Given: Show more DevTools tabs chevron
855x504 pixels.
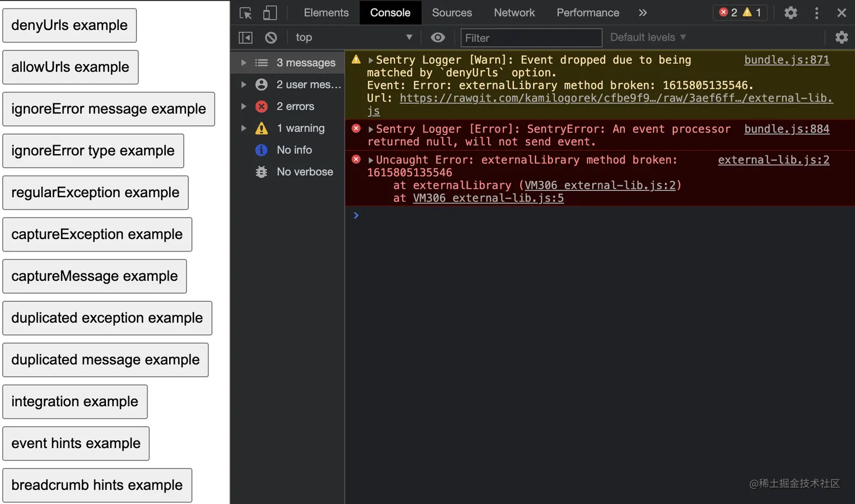Looking at the screenshot, I should point(643,12).
